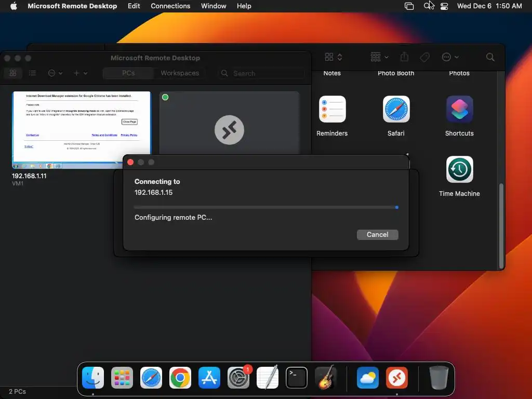Open Trash from the Dock
Viewport: 532px width, 399px height.
pos(439,377)
